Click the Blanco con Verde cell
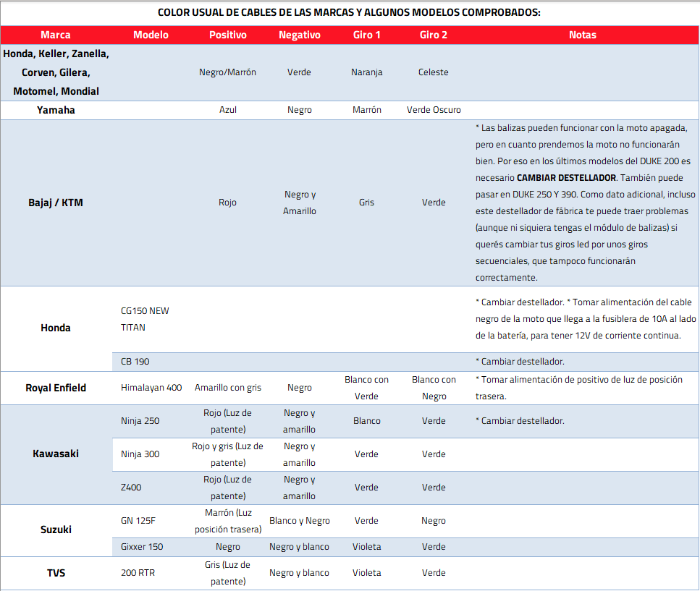This screenshot has height=591, width=700. point(366,388)
